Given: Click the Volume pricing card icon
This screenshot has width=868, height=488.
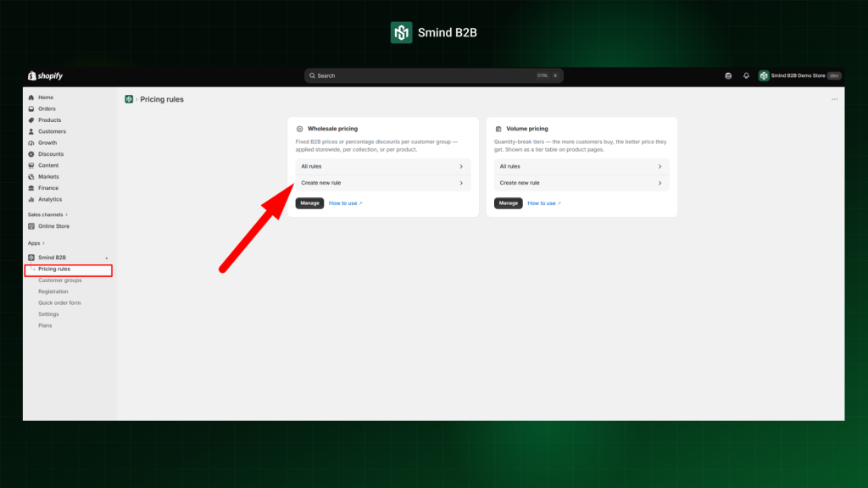Looking at the screenshot, I should coord(498,129).
